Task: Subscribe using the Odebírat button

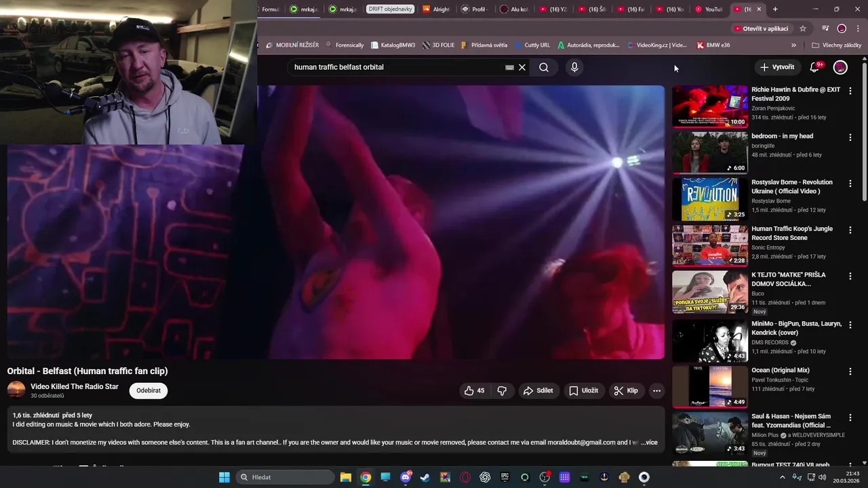Action: (x=149, y=390)
